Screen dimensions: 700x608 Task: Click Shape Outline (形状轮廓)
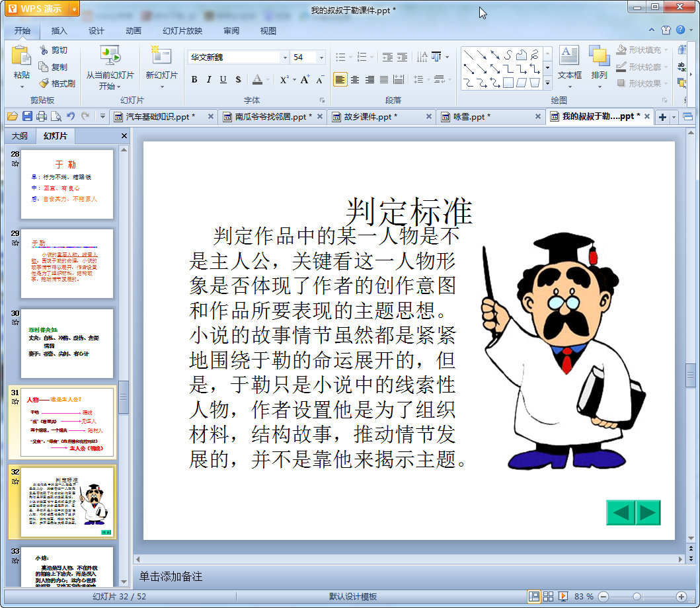[642, 67]
